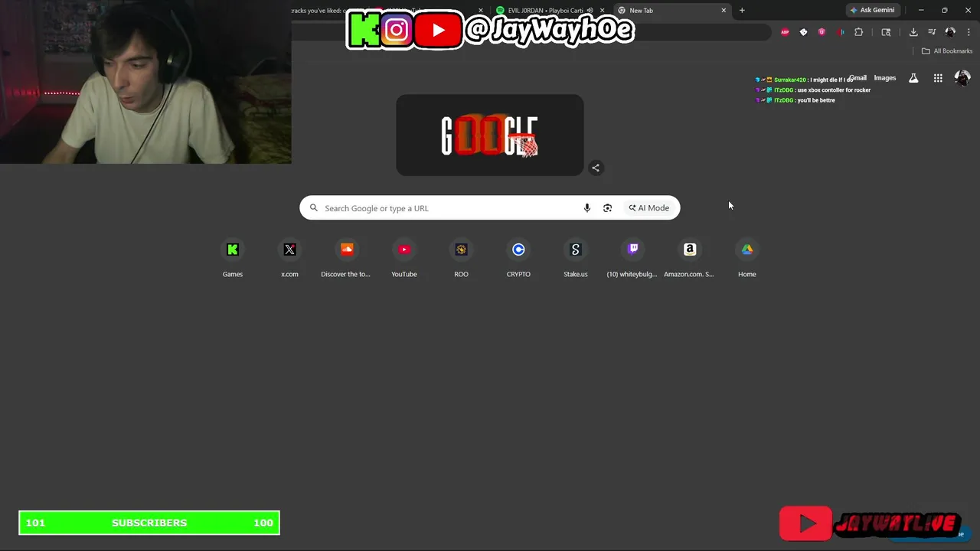980x551 pixels.
Task: Mute audio on EVIL JORDAN tab
Action: point(589,11)
